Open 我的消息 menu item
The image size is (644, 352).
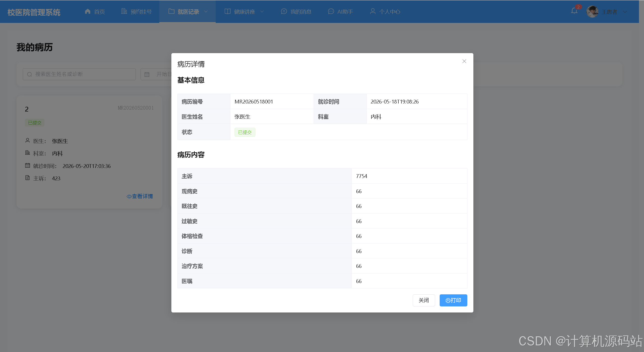coord(296,12)
